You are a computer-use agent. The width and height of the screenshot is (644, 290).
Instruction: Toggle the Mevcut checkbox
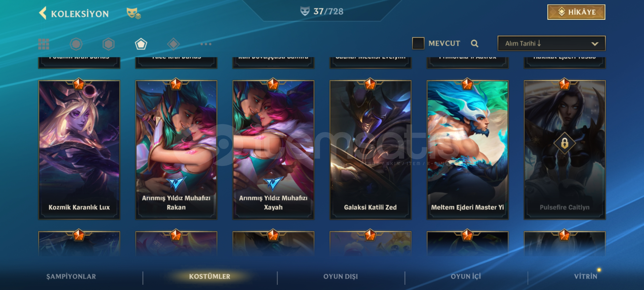(418, 43)
